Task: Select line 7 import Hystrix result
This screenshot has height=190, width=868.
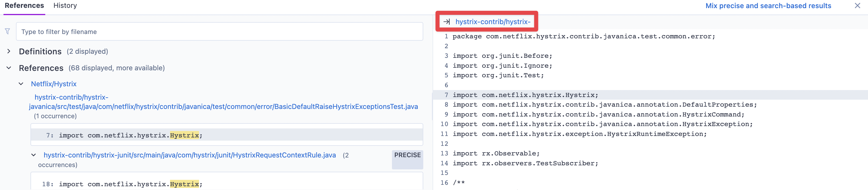Action: tap(227, 135)
